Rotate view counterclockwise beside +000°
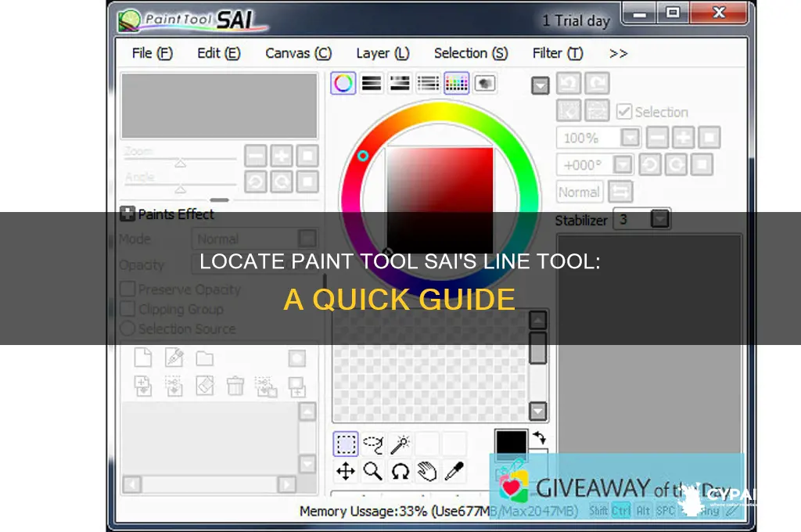Screen dimensions: 801x532 tap(650, 164)
